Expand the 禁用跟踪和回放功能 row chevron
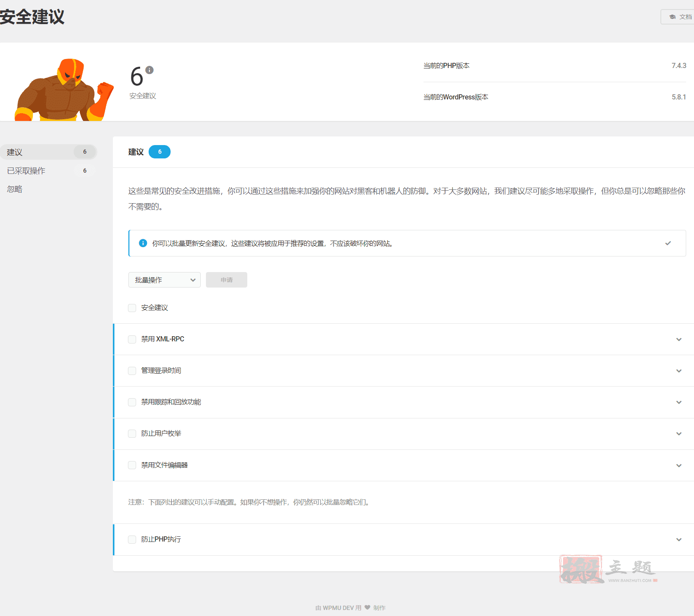 click(678, 402)
